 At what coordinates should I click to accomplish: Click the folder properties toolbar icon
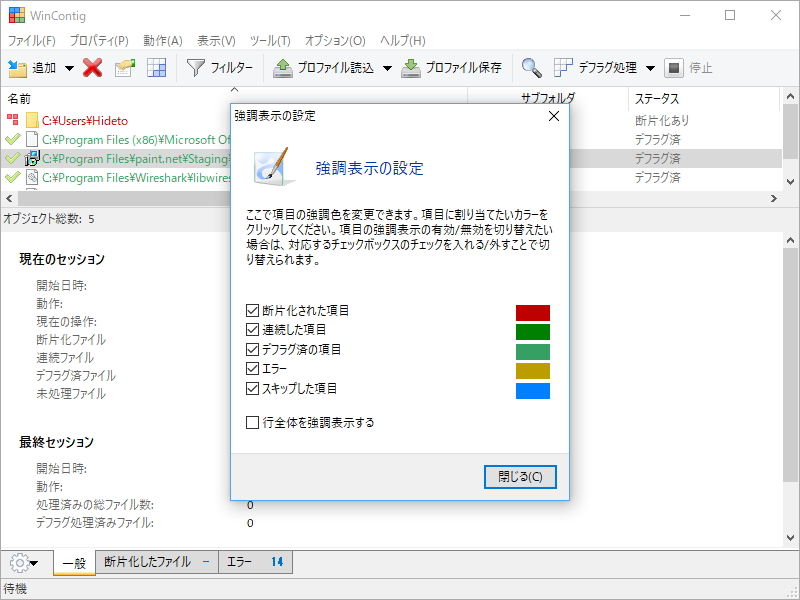[124, 68]
